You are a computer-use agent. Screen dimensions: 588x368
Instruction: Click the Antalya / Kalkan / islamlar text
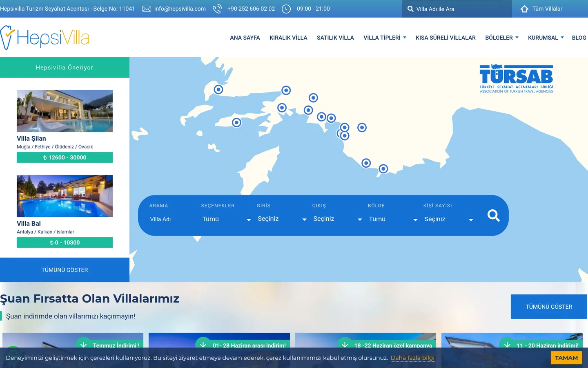click(45, 232)
